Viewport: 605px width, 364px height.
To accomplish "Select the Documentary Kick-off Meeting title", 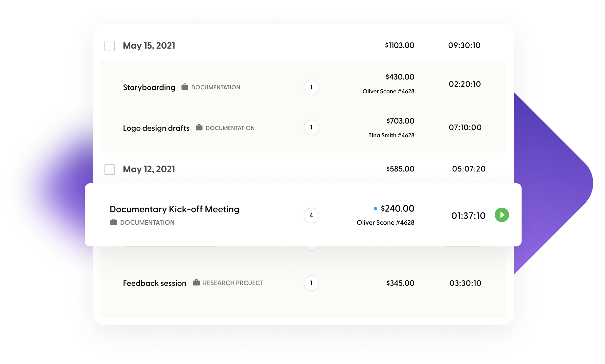I will [x=174, y=209].
